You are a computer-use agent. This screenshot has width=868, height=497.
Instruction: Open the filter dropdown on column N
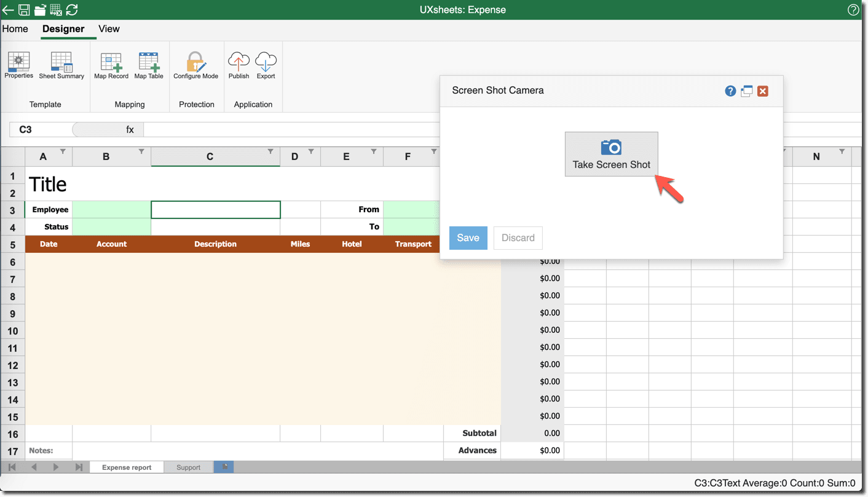(842, 151)
